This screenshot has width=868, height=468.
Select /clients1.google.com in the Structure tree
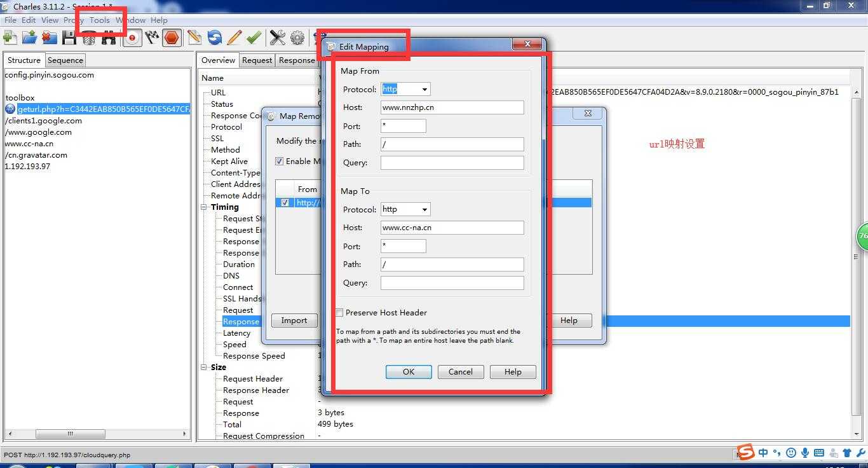43,121
